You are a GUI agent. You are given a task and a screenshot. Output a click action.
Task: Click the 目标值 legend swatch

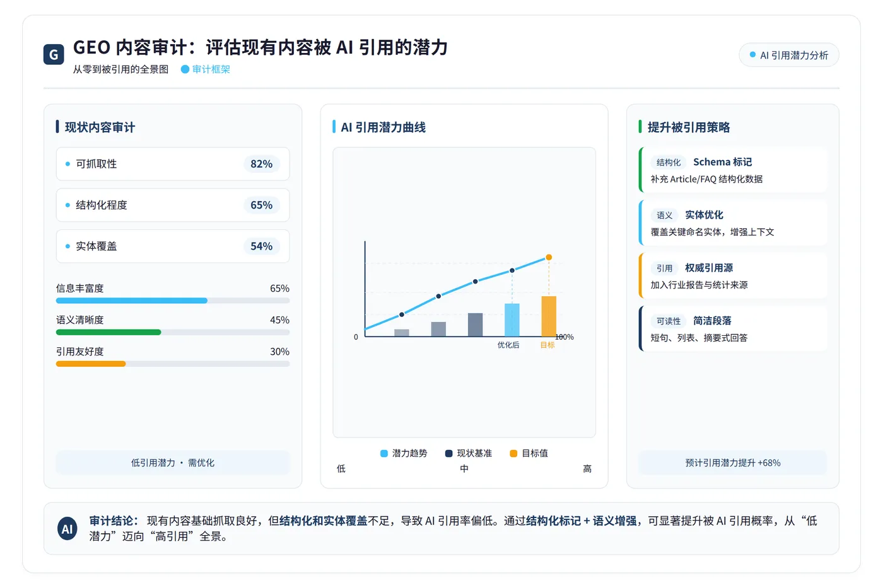513,453
